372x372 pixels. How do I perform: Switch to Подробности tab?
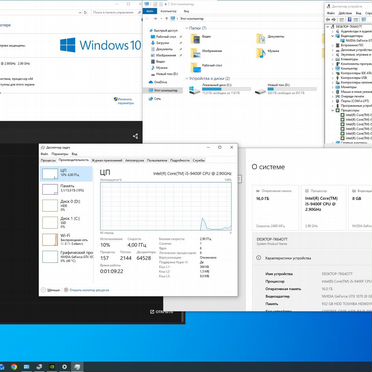[x=180, y=160]
